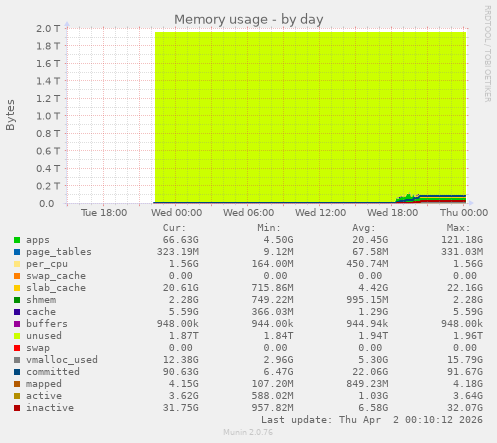The width and height of the screenshot is (497, 443).
Task: Click the 'mapped' legend label
Action: tap(44, 384)
